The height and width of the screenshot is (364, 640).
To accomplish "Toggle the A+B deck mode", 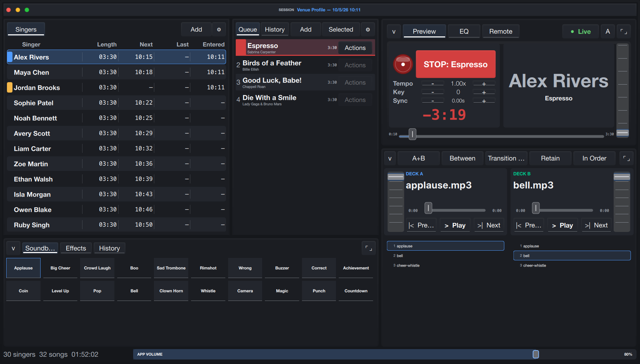I will (418, 158).
